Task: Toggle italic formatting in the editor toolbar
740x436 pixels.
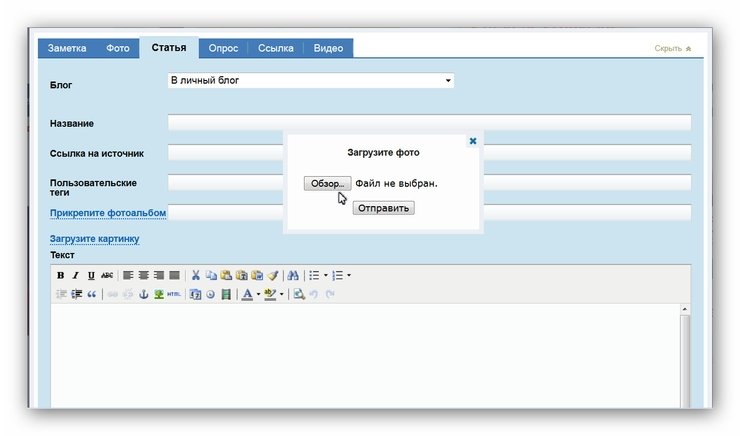Action: (75, 275)
